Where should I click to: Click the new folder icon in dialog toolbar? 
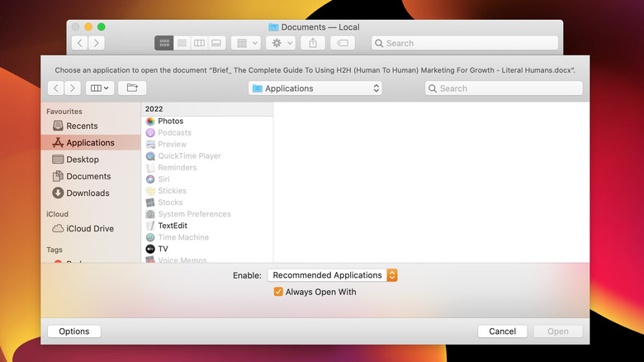click(131, 88)
